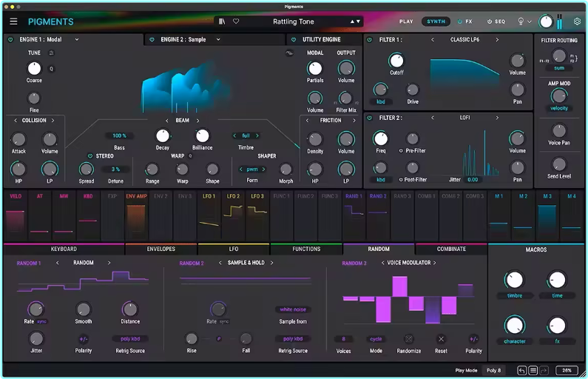Open Poly 8 play mode dropdown

click(x=493, y=370)
